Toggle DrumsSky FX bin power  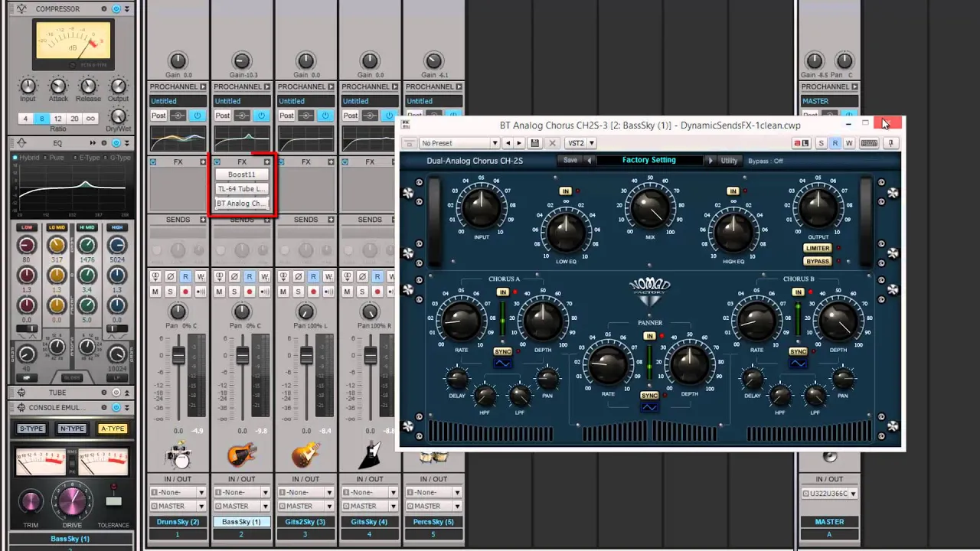(x=153, y=162)
